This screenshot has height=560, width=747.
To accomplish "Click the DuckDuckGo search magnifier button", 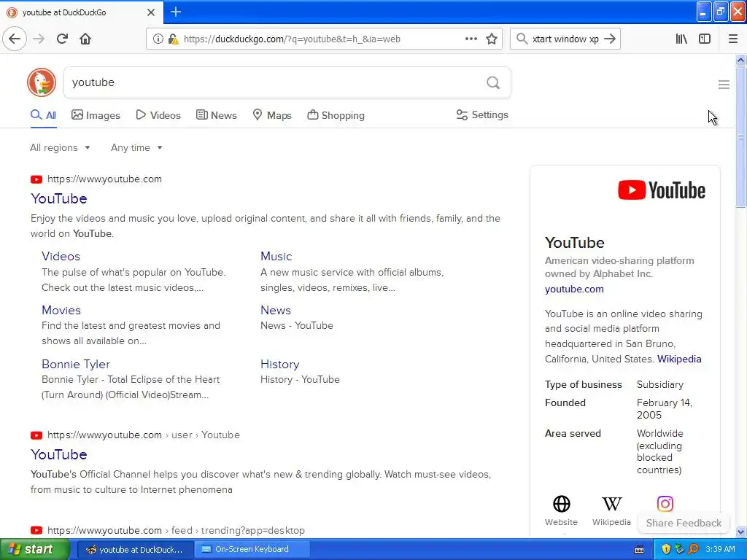I will [x=493, y=83].
